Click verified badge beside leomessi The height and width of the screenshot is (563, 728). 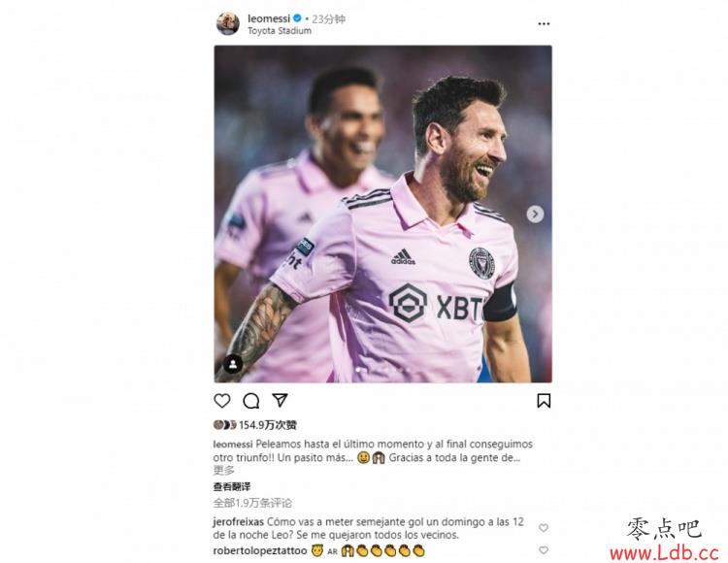click(x=297, y=18)
